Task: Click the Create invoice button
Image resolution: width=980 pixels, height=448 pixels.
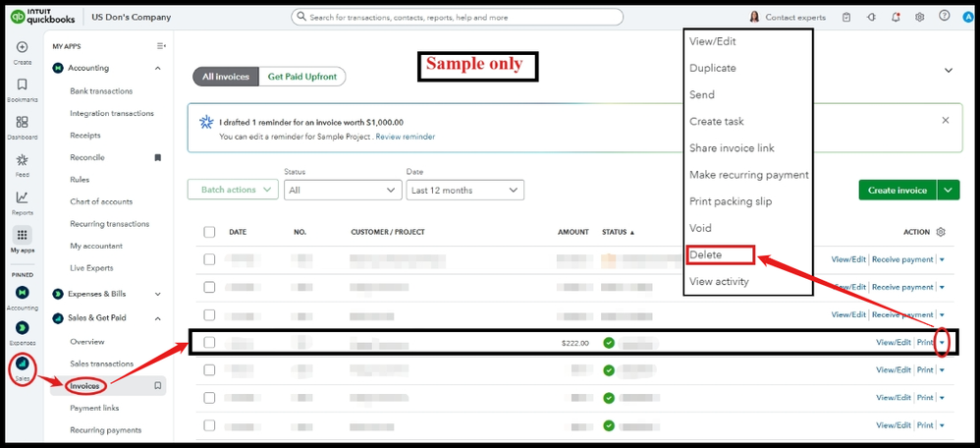Action: (x=898, y=191)
